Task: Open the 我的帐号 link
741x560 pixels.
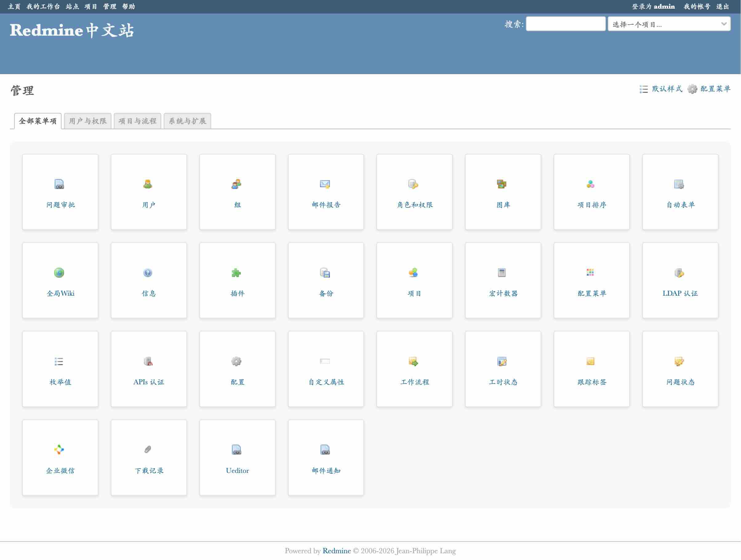Action: [x=697, y=6]
